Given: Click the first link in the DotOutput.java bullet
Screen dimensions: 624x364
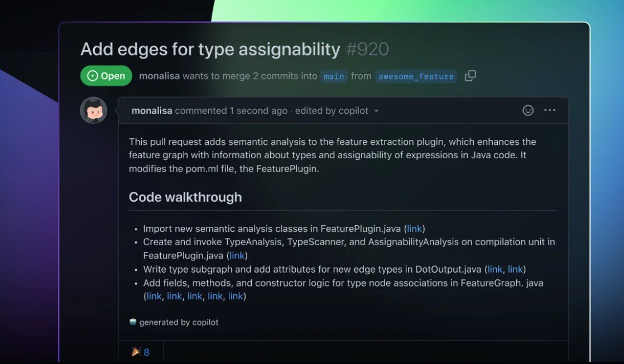Looking at the screenshot, I should [495, 269].
